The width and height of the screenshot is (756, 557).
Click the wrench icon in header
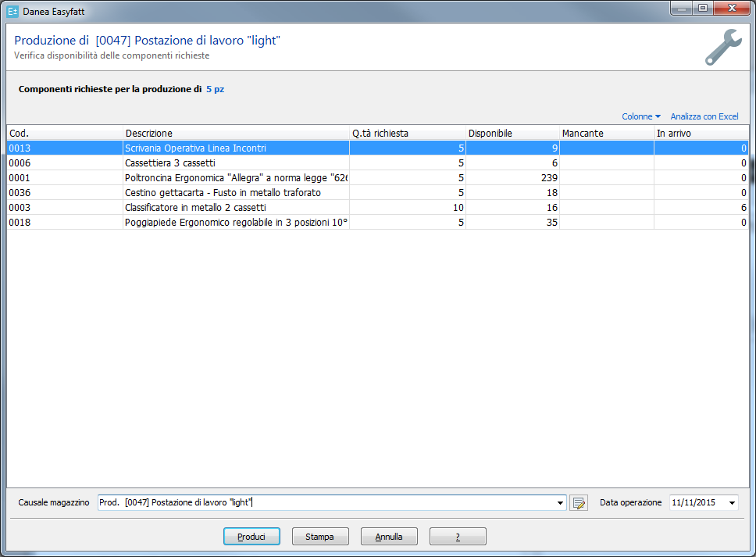pyautogui.click(x=723, y=47)
